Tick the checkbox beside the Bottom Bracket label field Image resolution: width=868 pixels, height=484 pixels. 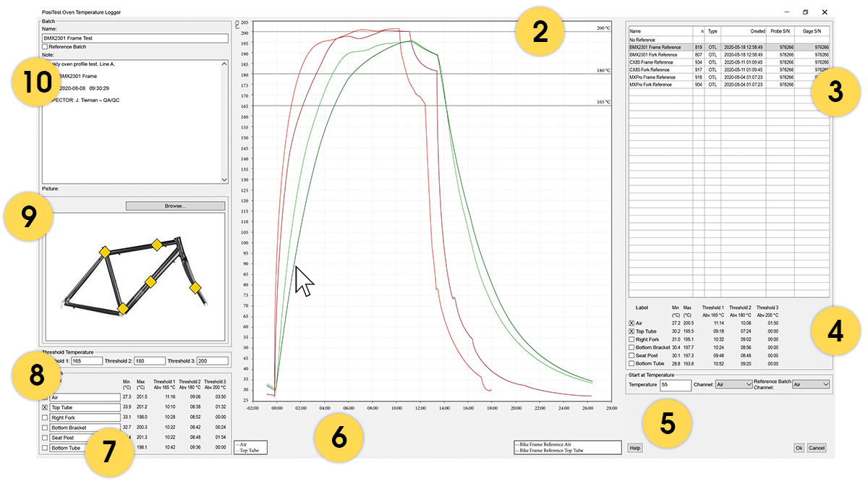[46, 428]
